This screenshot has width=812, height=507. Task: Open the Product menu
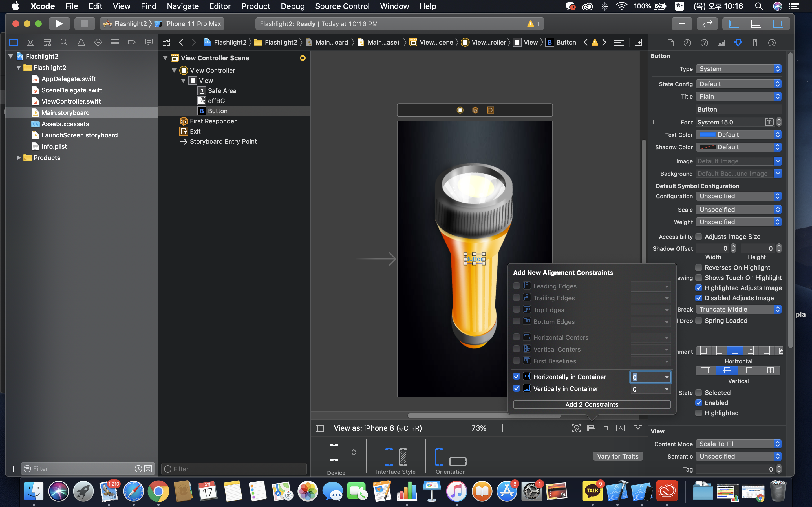coord(255,6)
